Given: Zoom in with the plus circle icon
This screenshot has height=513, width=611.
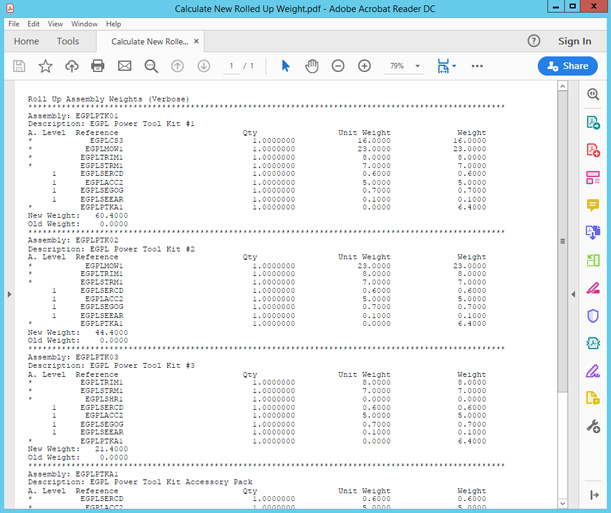Looking at the screenshot, I should tap(364, 66).
